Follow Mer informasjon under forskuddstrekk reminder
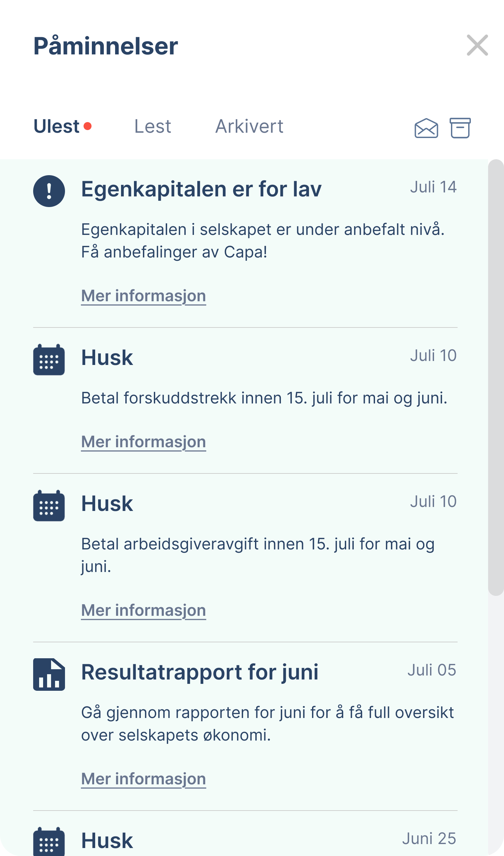This screenshot has width=504, height=856. [x=143, y=442]
